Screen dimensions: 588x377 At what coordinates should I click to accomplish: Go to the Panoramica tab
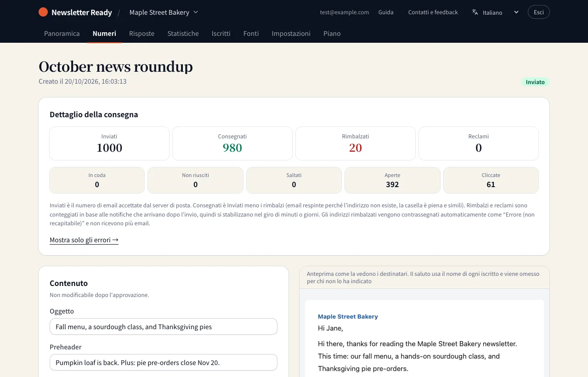pyautogui.click(x=62, y=34)
